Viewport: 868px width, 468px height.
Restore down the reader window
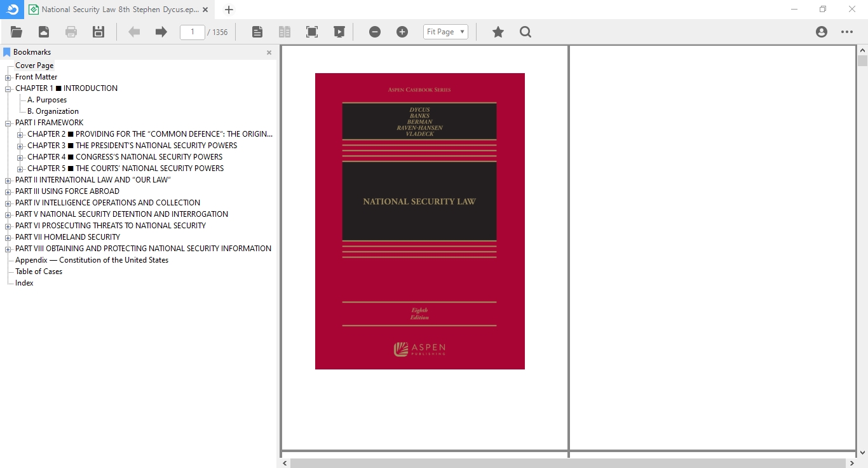[x=823, y=10]
